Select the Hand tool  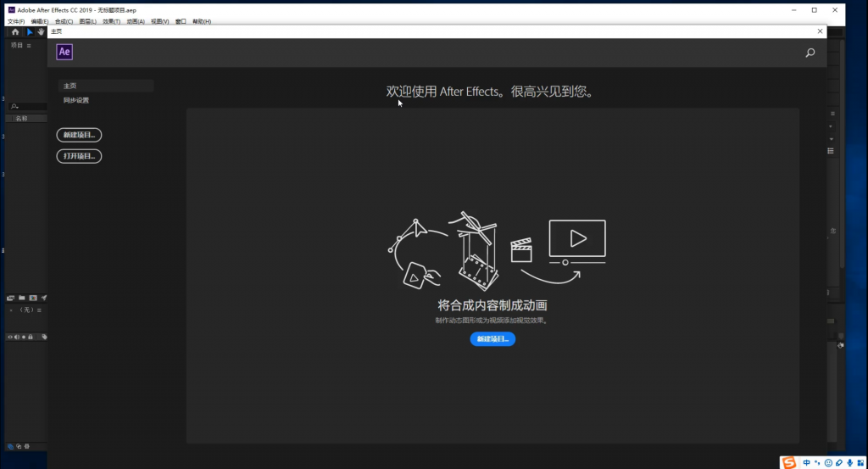click(x=41, y=32)
